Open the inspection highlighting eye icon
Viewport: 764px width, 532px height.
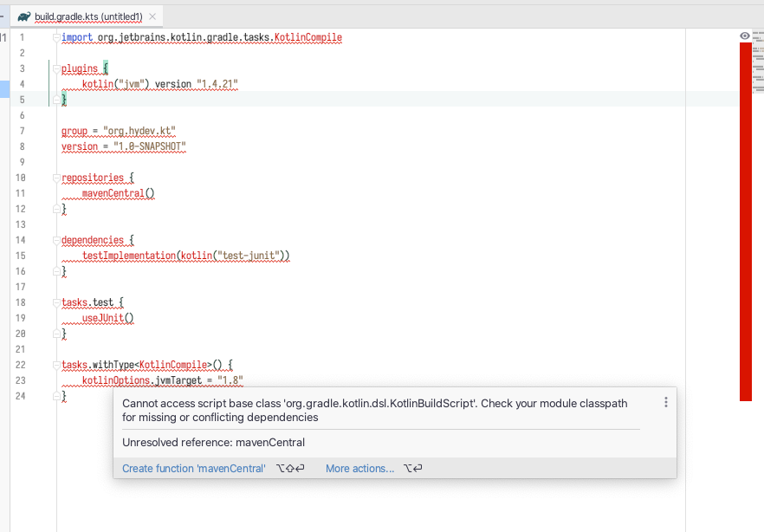743,35
